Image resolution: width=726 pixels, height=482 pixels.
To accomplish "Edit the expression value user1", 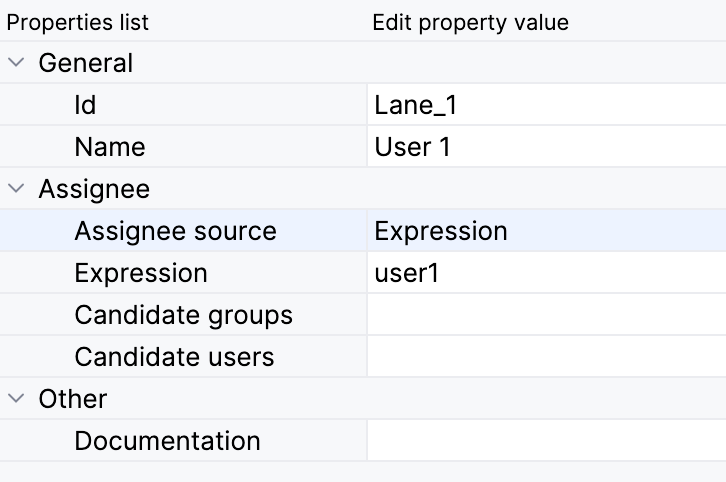I will click(545, 273).
